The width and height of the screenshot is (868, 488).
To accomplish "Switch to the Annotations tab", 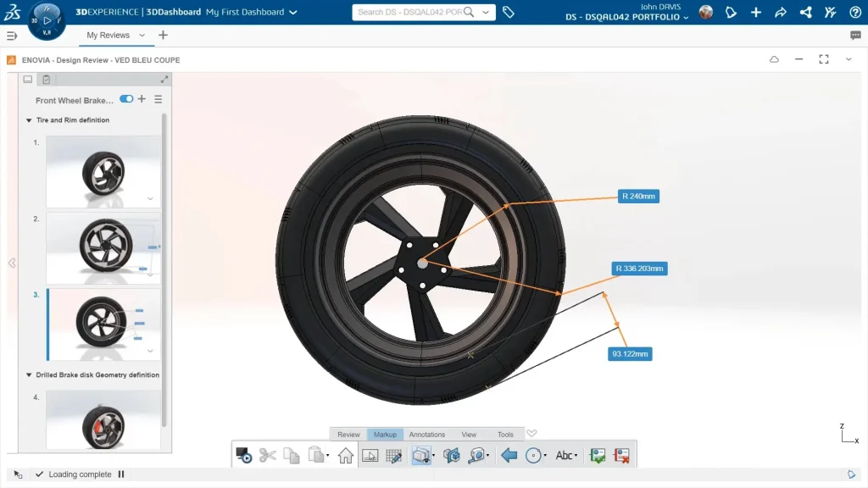I will coord(427,435).
